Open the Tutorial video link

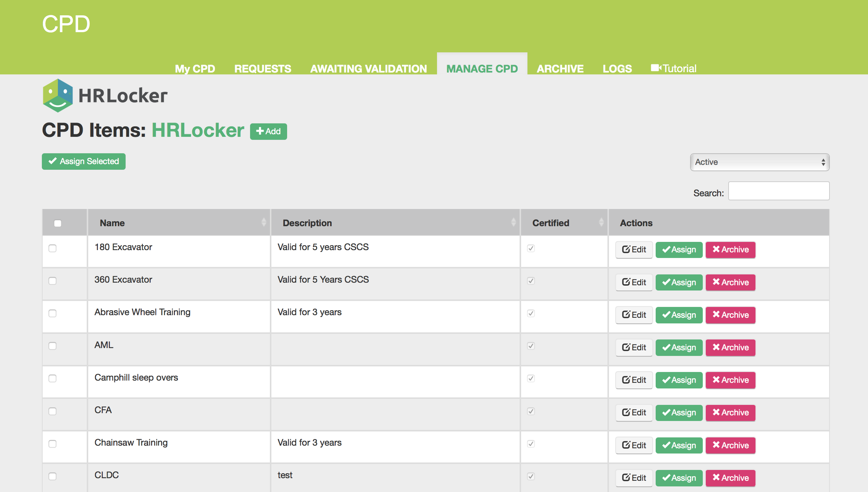coord(674,68)
